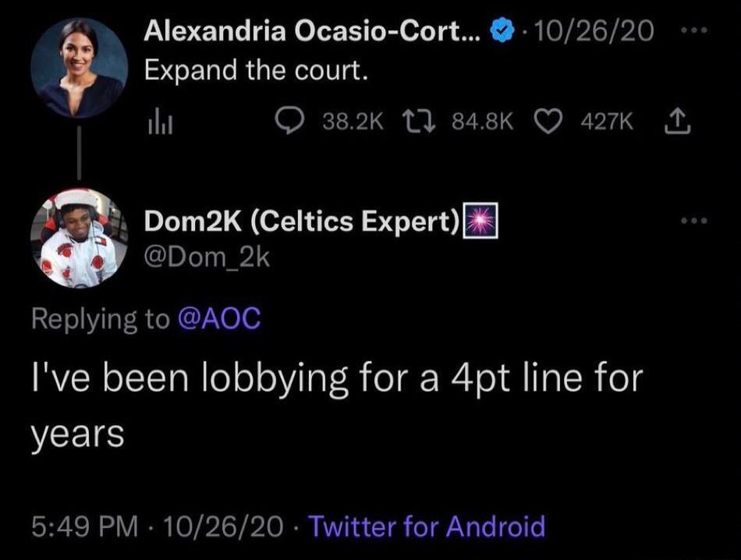Image resolution: width=741 pixels, height=560 pixels.
Task: Like the tweet with the heart icon
Action: pyautogui.click(x=550, y=120)
